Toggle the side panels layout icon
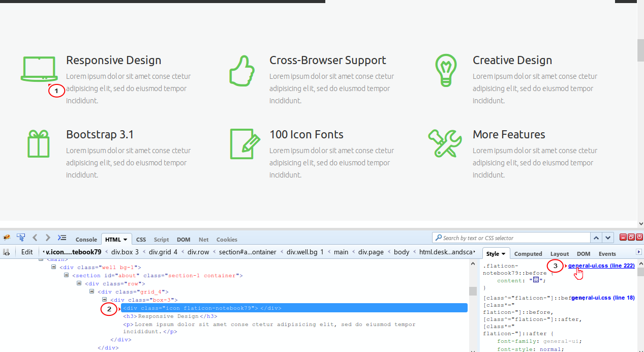The image size is (644, 352). click(x=62, y=238)
